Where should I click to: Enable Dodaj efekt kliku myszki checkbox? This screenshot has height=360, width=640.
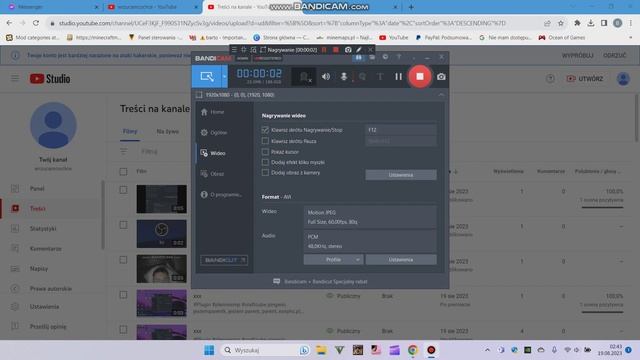click(x=265, y=162)
